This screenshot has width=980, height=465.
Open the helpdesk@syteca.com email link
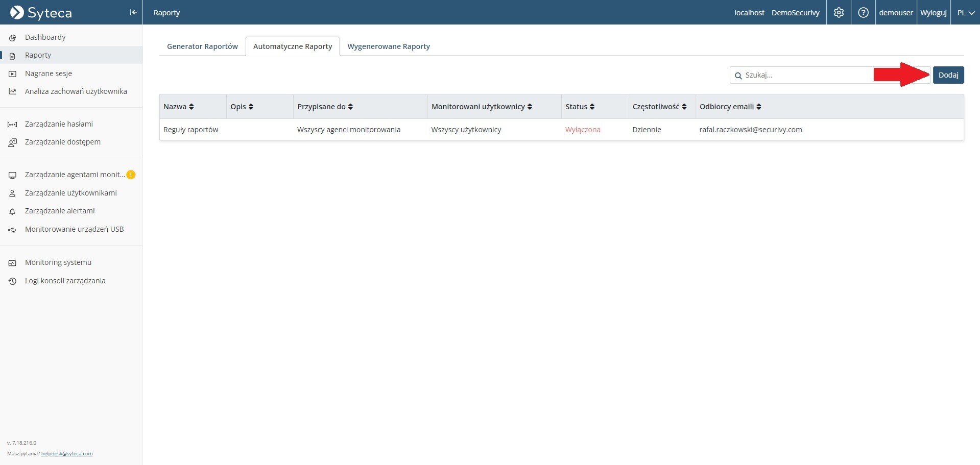tap(67, 454)
